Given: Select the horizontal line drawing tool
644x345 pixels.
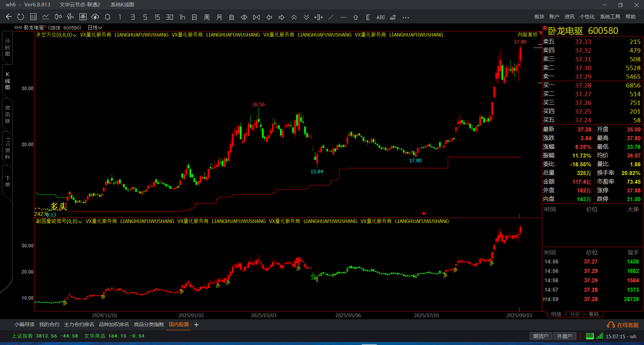Looking at the screenshot, I should pyautogui.click(x=343, y=17).
